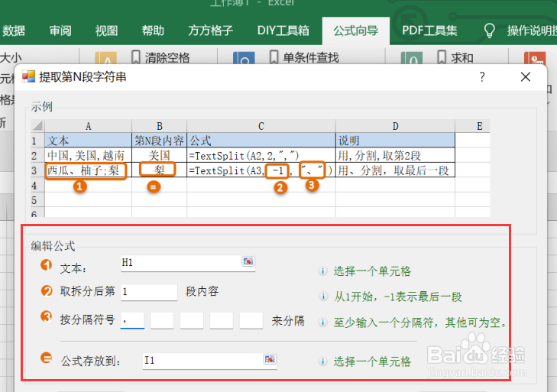Click the 求和 ribbon command
This screenshot has height=392, width=557.
(x=455, y=57)
